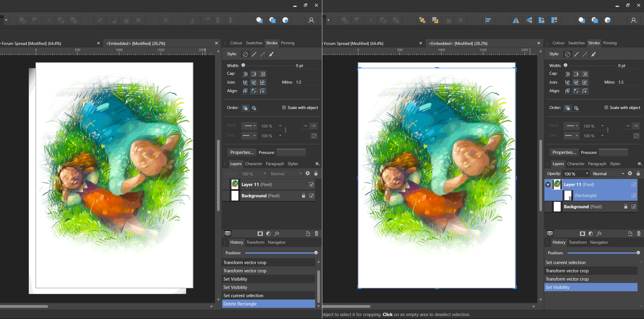Image resolution: width=644 pixels, height=319 pixels.
Task: Click Background layer lock in right window
Action: click(x=626, y=206)
